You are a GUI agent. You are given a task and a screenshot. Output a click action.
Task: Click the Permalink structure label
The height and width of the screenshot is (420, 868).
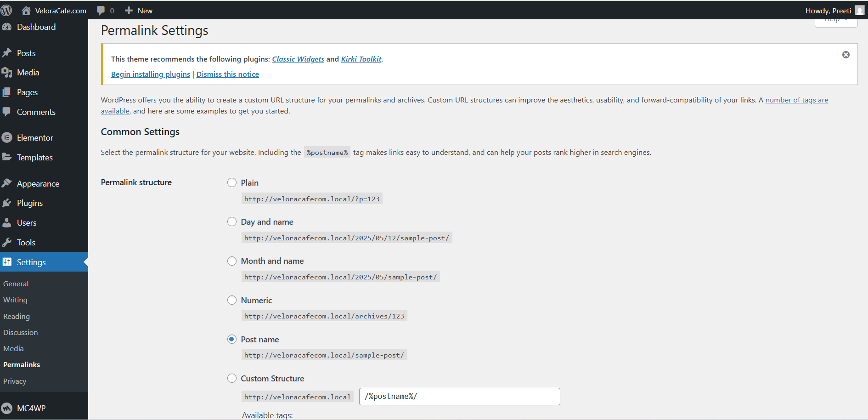[x=136, y=182]
